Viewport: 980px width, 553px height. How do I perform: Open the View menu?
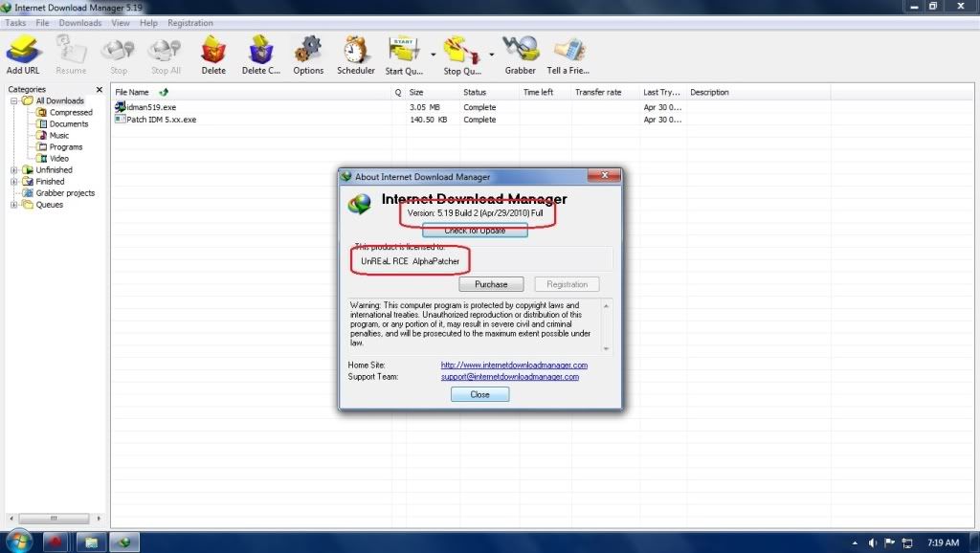tap(121, 23)
